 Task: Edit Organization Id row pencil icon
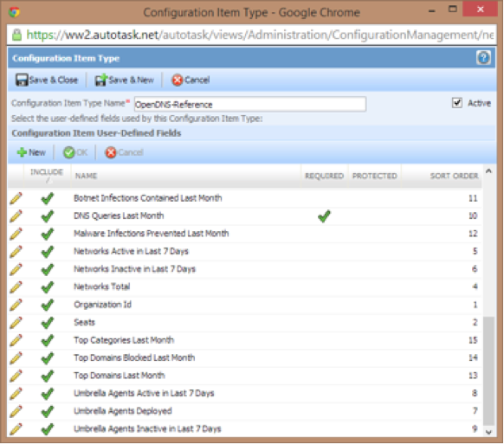pyautogui.click(x=16, y=305)
